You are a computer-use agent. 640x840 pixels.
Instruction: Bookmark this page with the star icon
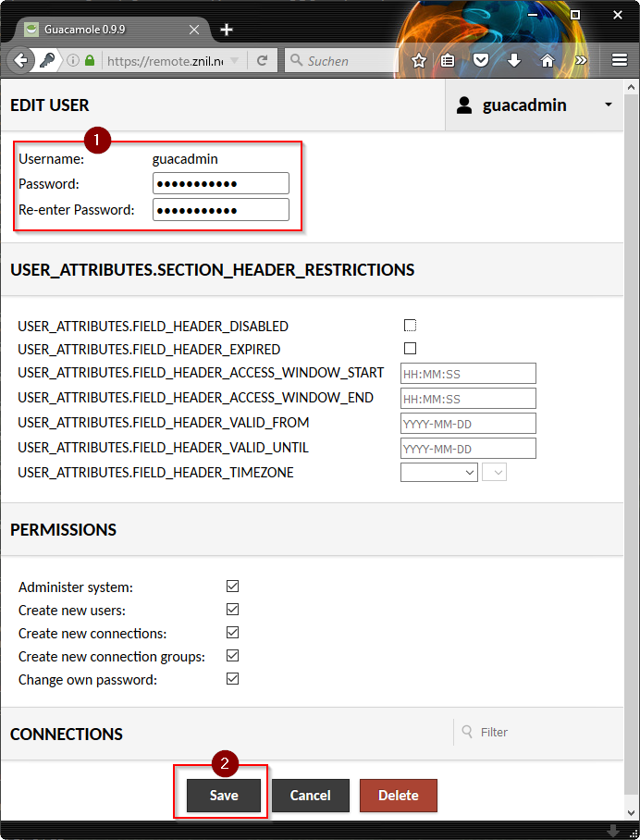419,61
